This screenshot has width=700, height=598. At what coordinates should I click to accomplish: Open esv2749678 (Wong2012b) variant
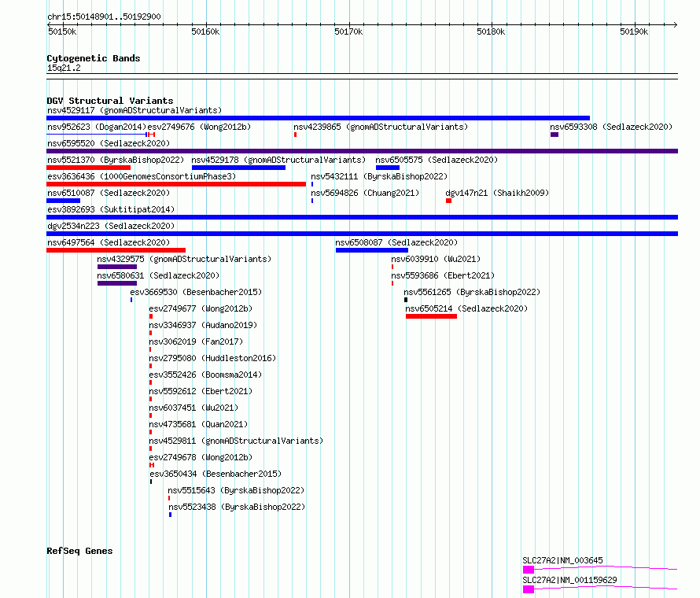click(x=201, y=457)
